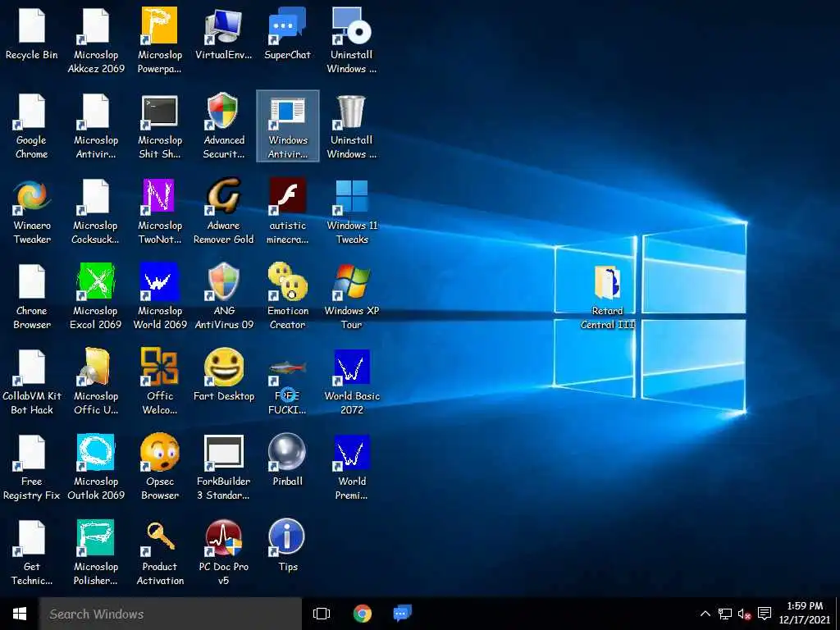Click the Search Windows box
The image size is (840, 630).
[x=171, y=614]
